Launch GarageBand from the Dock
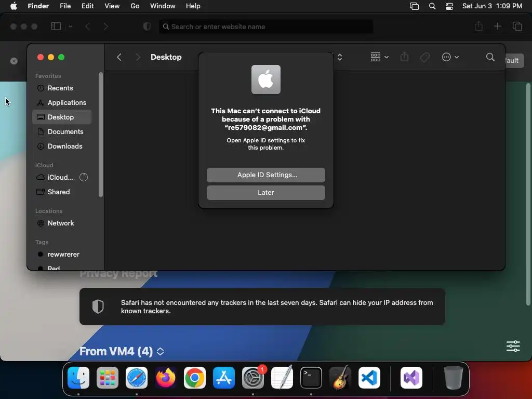This screenshot has width=532, height=399. pos(340,378)
